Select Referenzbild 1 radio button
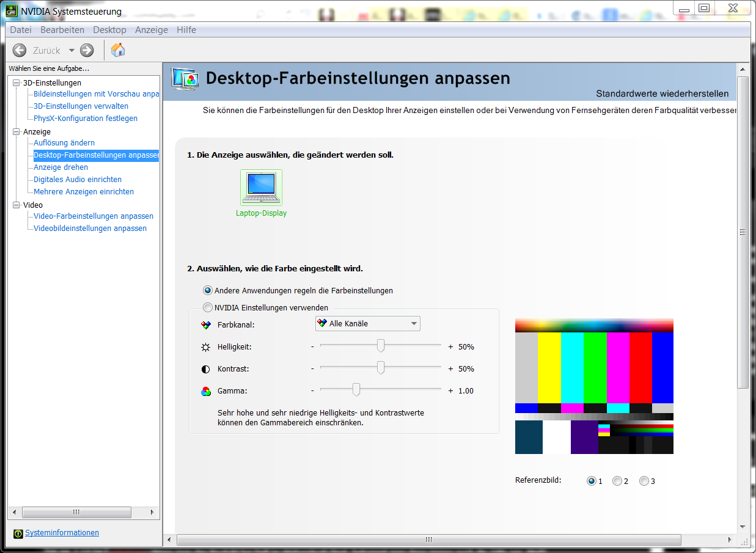756x553 pixels. coord(592,481)
